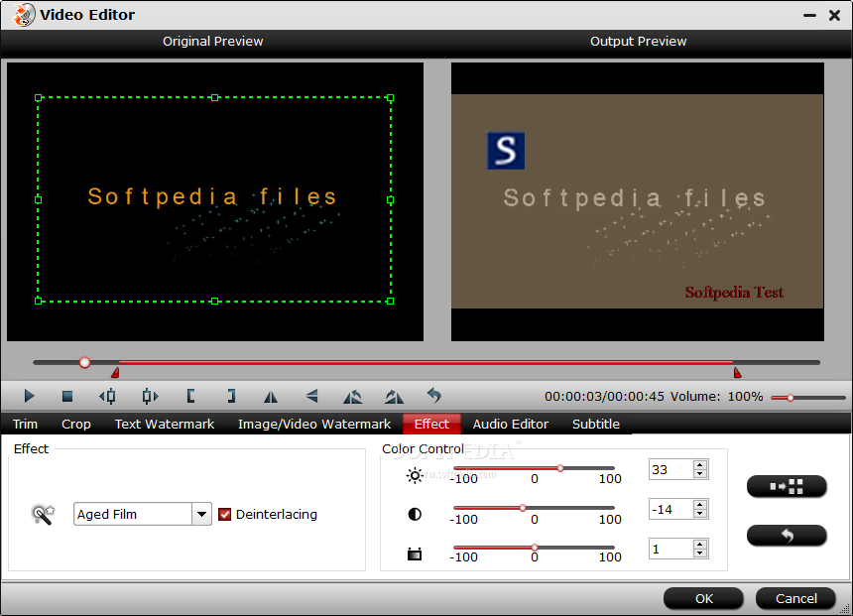The width and height of the screenshot is (853, 616).
Task: Minimize the Video Editor window
Action: (809, 15)
